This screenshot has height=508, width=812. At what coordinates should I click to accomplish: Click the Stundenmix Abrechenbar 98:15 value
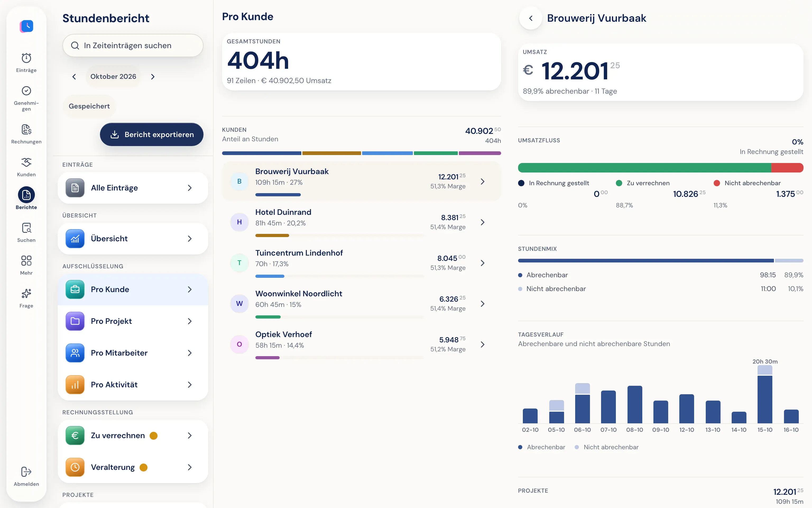[x=768, y=275]
